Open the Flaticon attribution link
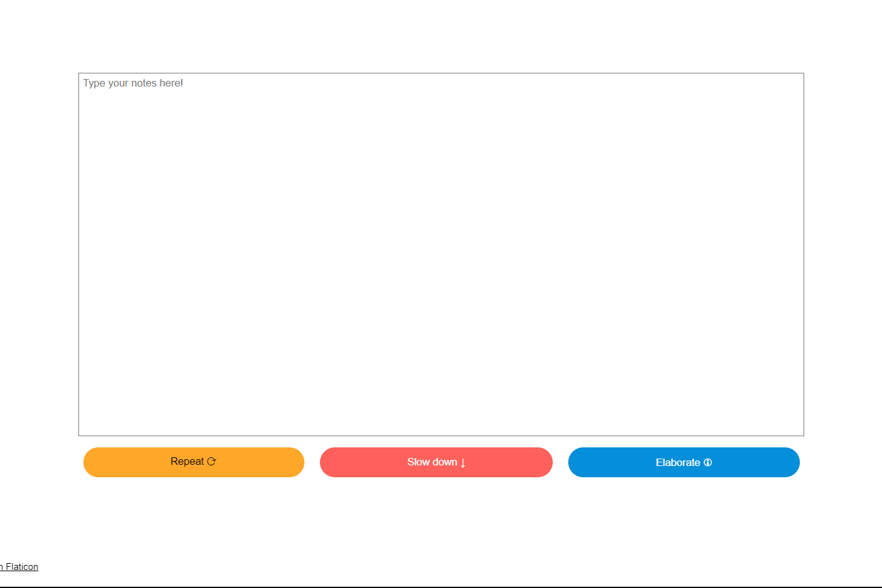Viewport: 882px width, 588px height. 19,567
